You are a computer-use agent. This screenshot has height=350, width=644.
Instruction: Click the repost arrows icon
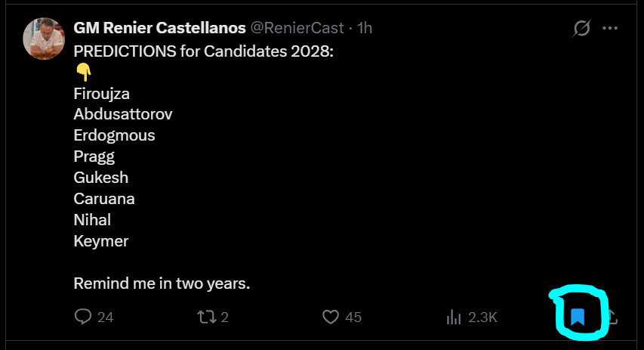tap(207, 317)
